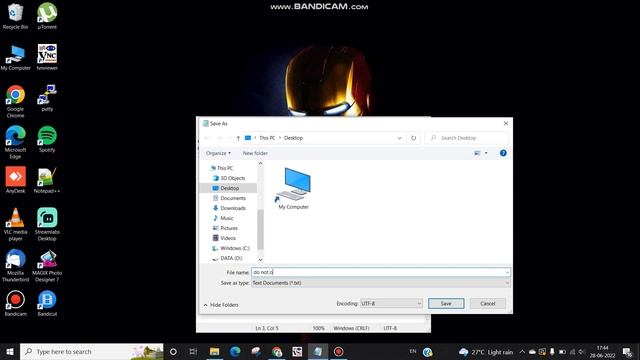Click Desktop in the address breadcrumb
This screenshot has height=360, width=640.
point(293,138)
